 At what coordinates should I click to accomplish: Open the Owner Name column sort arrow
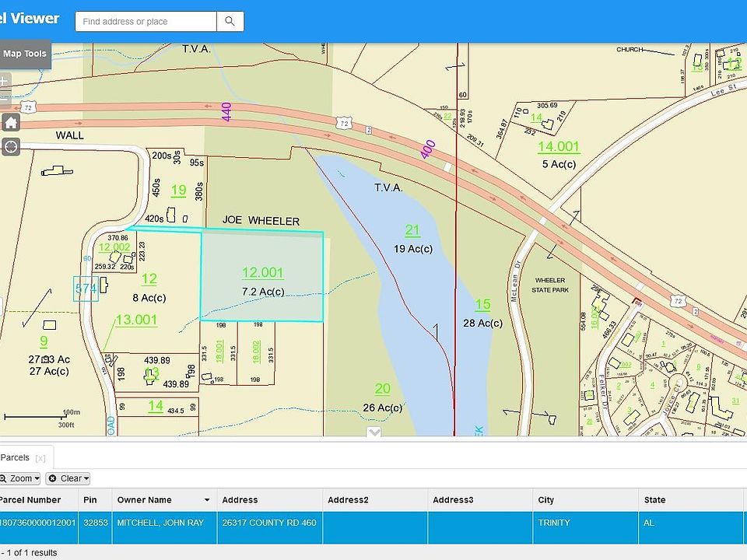[x=207, y=500]
